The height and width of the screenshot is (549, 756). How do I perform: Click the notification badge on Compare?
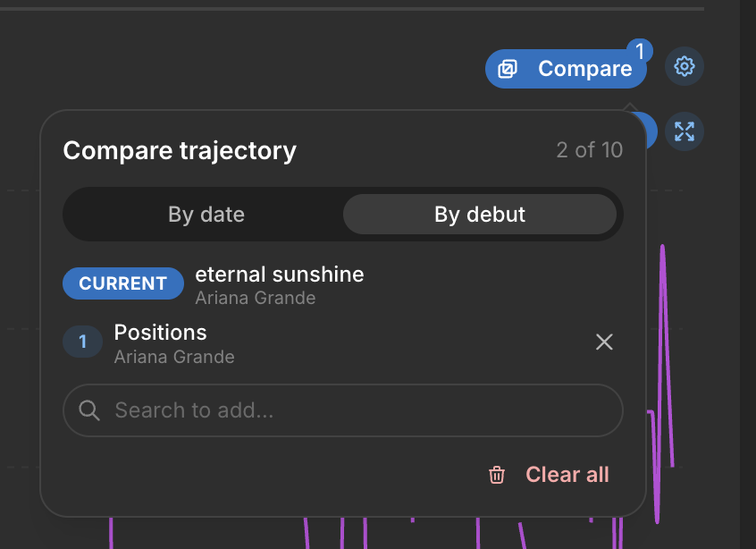(x=640, y=51)
